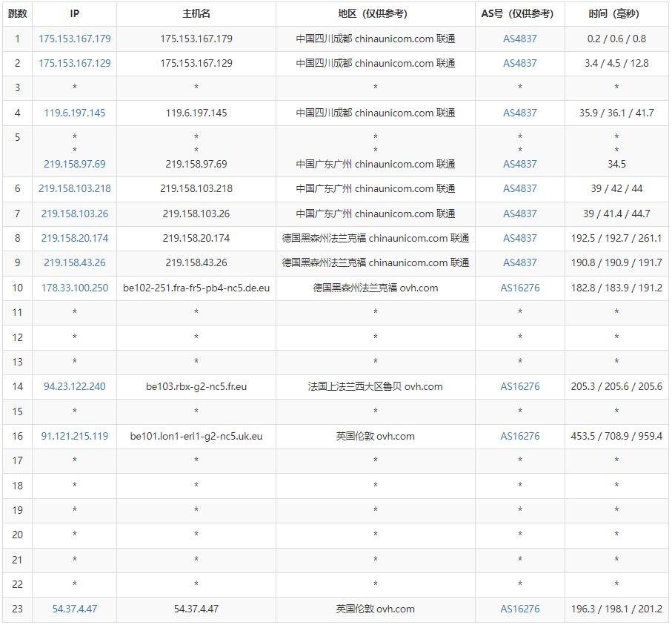This screenshot has height=625, width=672.
Task: Click region 英国伦敦 ovh.com in hop 16 row
Action: (376, 436)
